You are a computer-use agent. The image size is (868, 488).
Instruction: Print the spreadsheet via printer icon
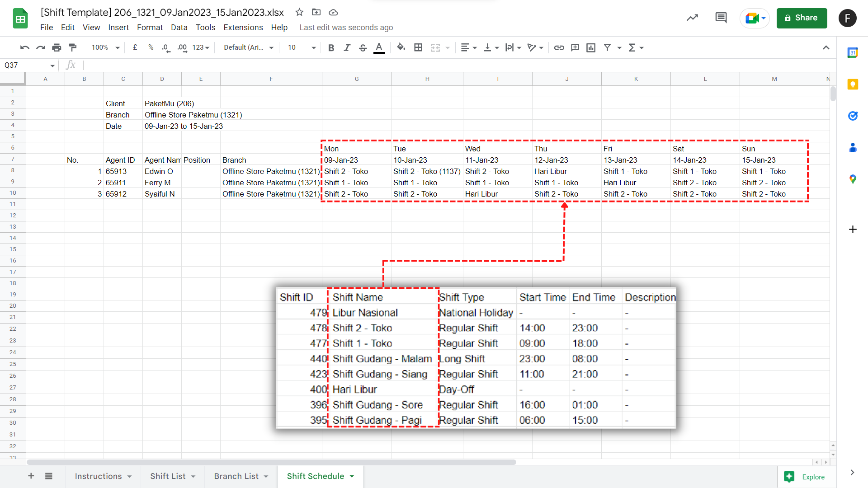tap(57, 47)
